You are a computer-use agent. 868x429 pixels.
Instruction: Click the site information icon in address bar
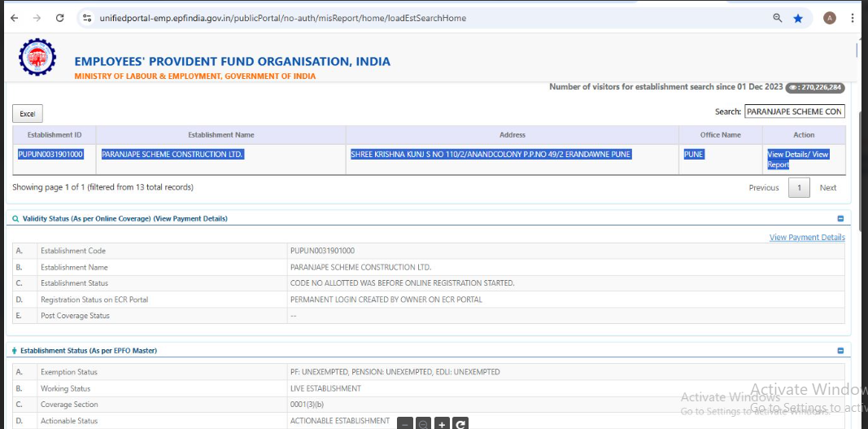coord(88,18)
